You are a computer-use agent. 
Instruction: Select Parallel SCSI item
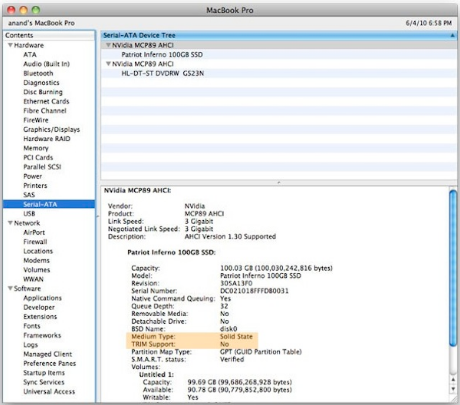point(42,167)
